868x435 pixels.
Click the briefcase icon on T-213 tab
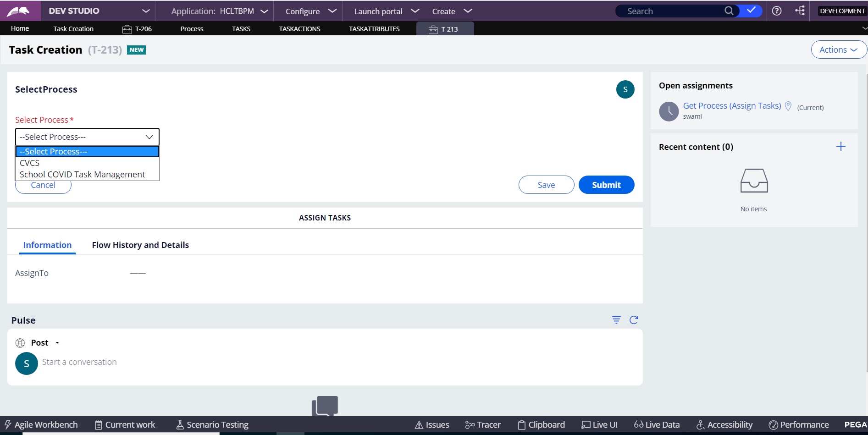(x=433, y=29)
